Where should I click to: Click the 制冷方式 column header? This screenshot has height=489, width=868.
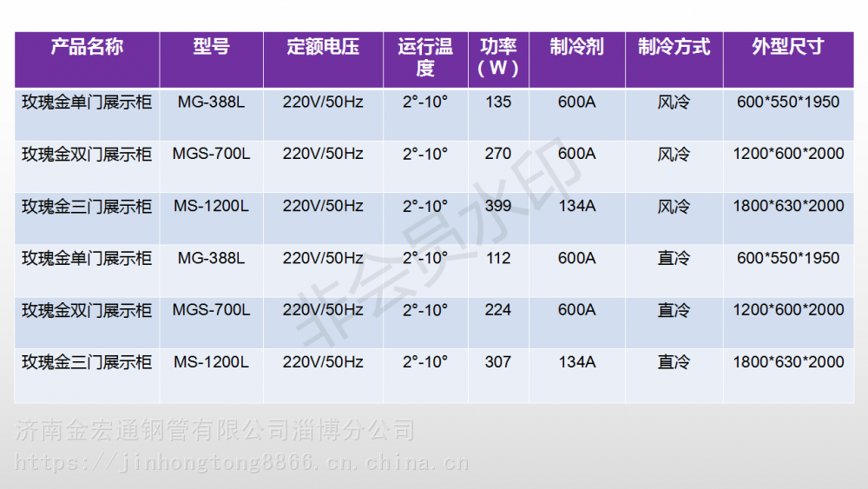[674, 48]
